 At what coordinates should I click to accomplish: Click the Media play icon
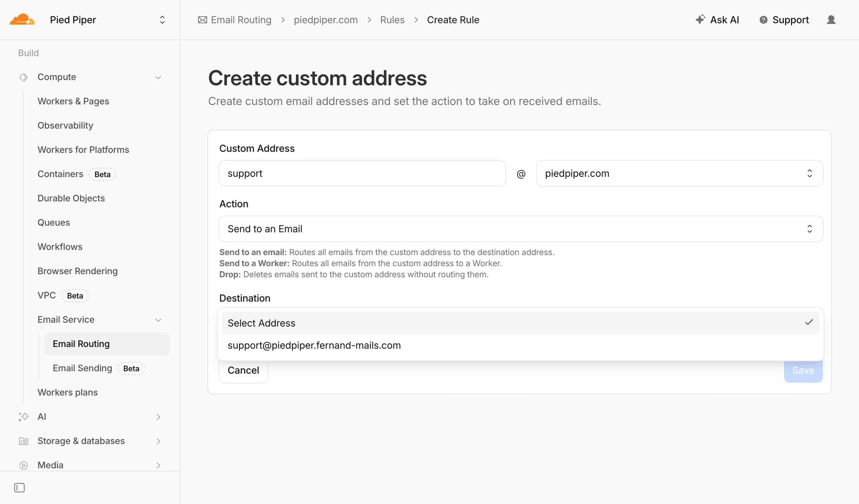point(24,465)
